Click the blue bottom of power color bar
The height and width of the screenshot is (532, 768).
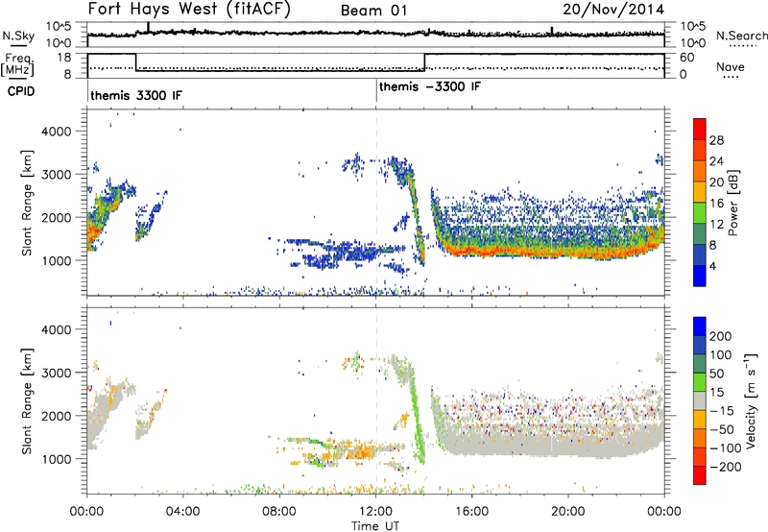700,276
